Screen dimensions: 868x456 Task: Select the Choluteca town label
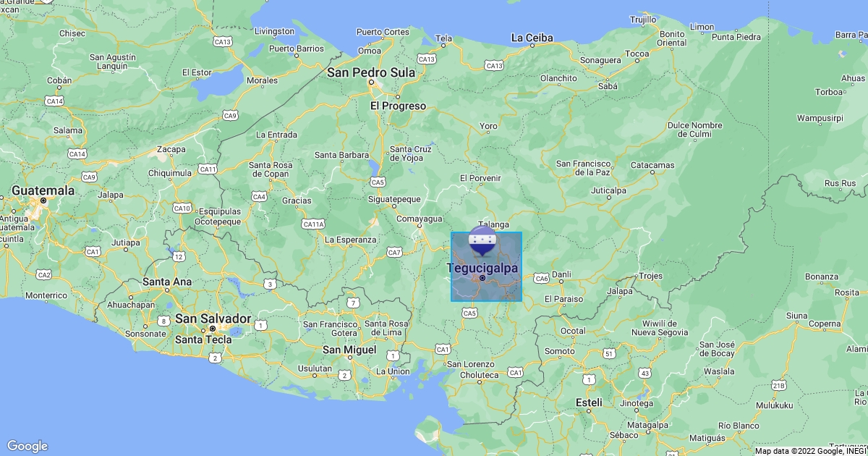(480, 375)
